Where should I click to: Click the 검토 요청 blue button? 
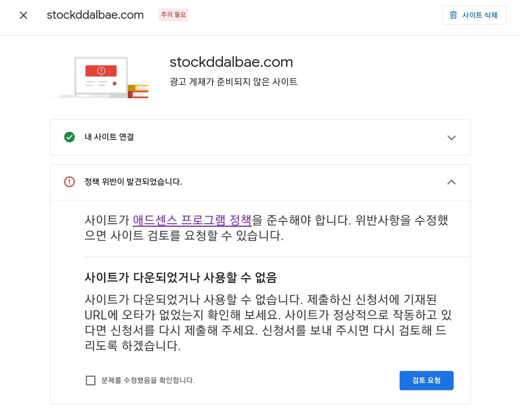click(427, 380)
